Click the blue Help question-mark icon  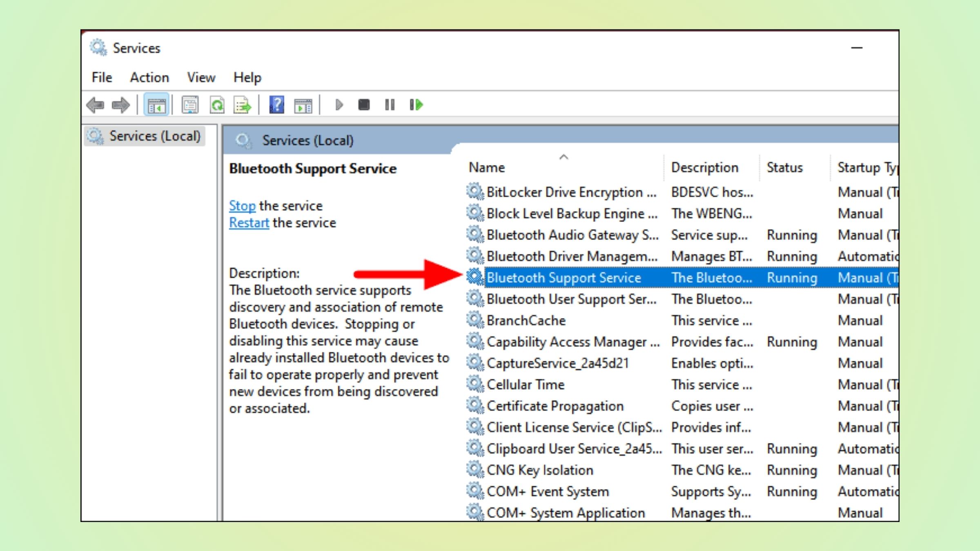[276, 105]
